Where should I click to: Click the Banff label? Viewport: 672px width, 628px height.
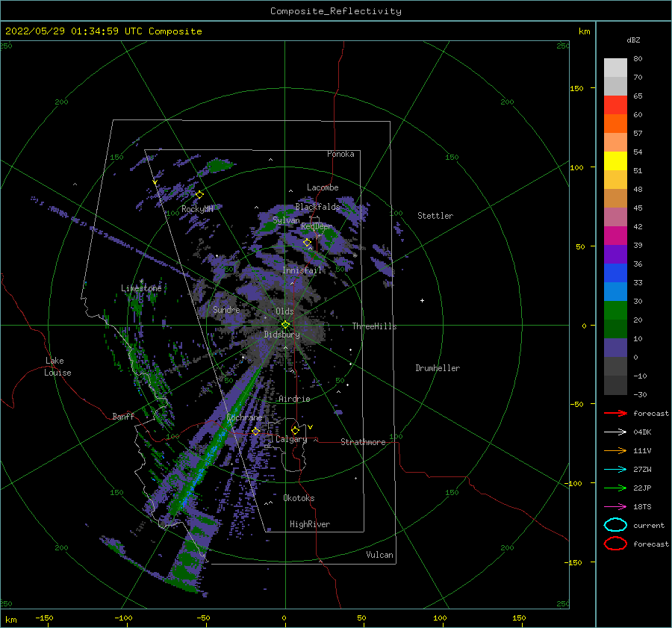tap(123, 416)
